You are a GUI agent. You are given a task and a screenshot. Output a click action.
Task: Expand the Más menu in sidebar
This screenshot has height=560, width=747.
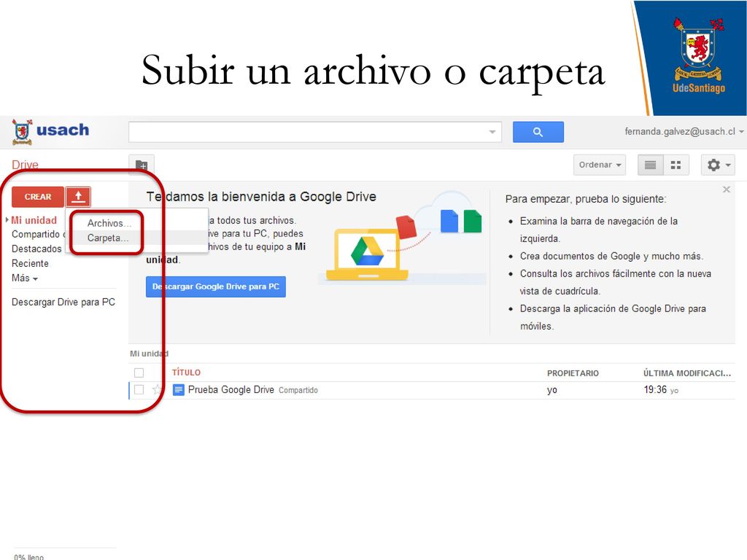(24, 278)
